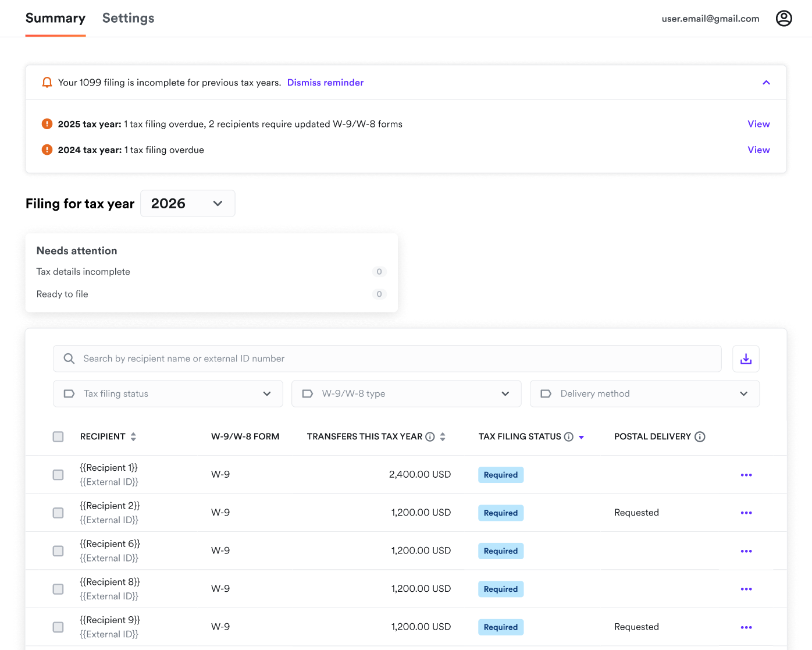Sort by Recipient column arrows
Screen dimensions: 812x650
point(133,437)
